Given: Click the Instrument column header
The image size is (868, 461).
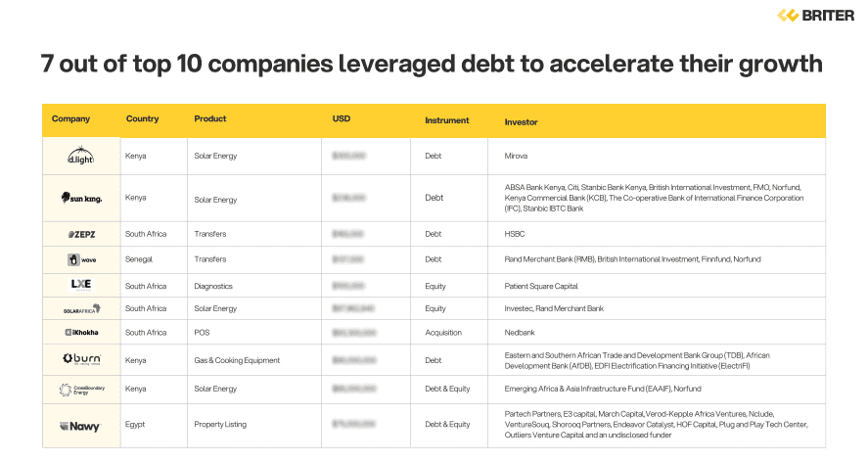Looking at the screenshot, I should click(x=446, y=120).
